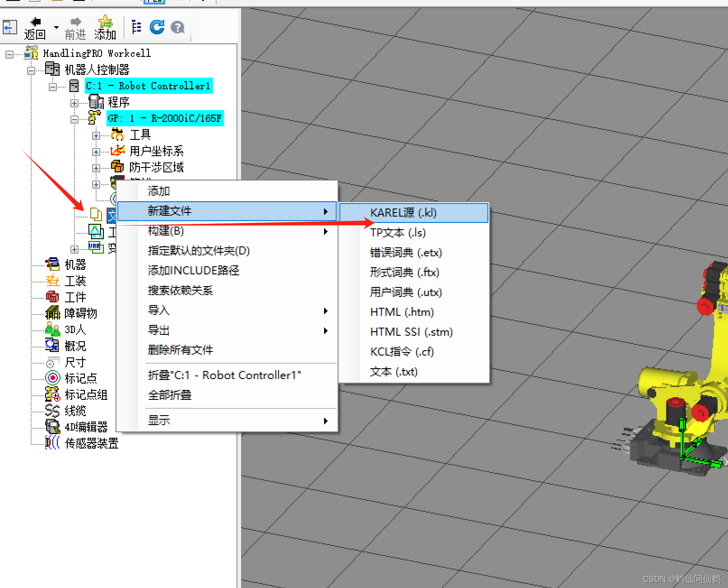Image resolution: width=728 pixels, height=588 pixels.
Task: Open the help question mark icon
Action: 178,28
